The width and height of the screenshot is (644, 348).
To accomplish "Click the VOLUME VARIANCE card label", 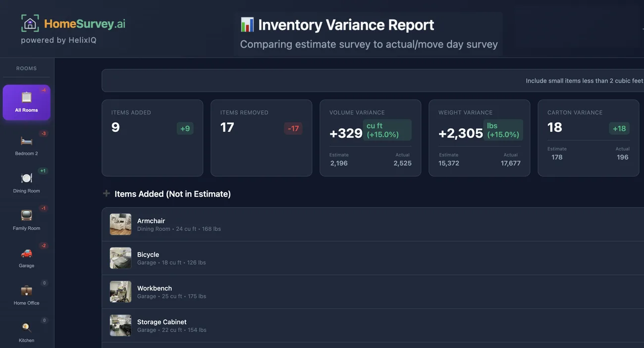I will 357,112.
